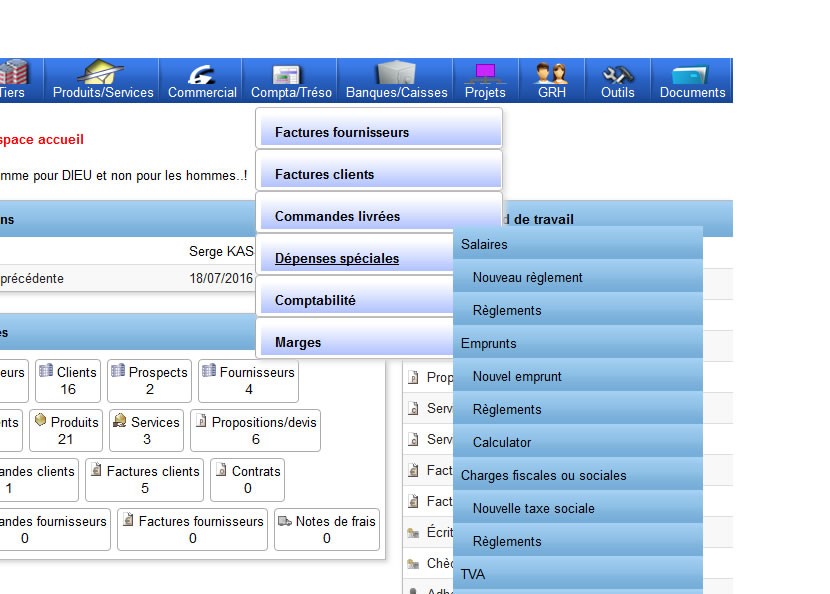The height and width of the screenshot is (594, 830).
Task: Choose Nouveau règlement under Salaires
Action: click(x=578, y=277)
